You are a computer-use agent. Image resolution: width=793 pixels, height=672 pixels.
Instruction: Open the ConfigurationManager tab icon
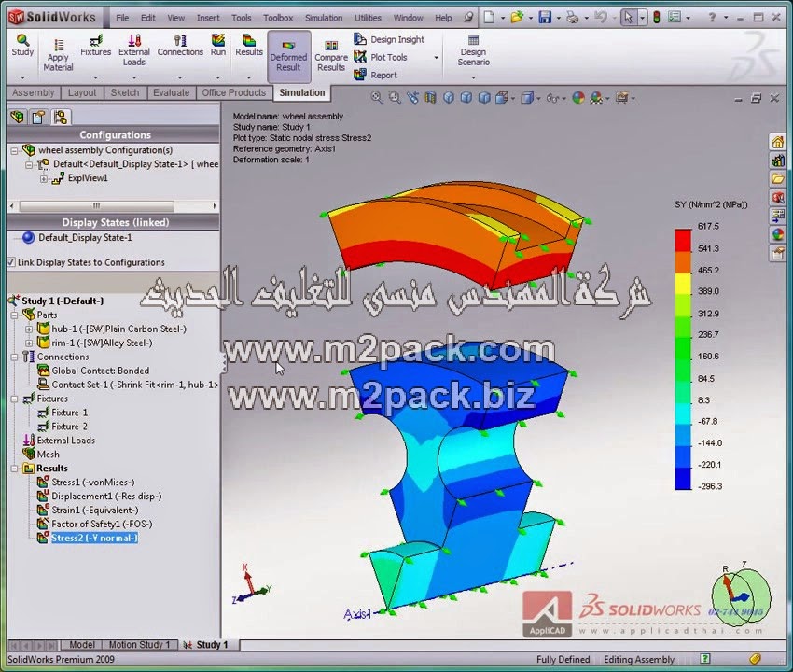pyautogui.click(x=61, y=118)
